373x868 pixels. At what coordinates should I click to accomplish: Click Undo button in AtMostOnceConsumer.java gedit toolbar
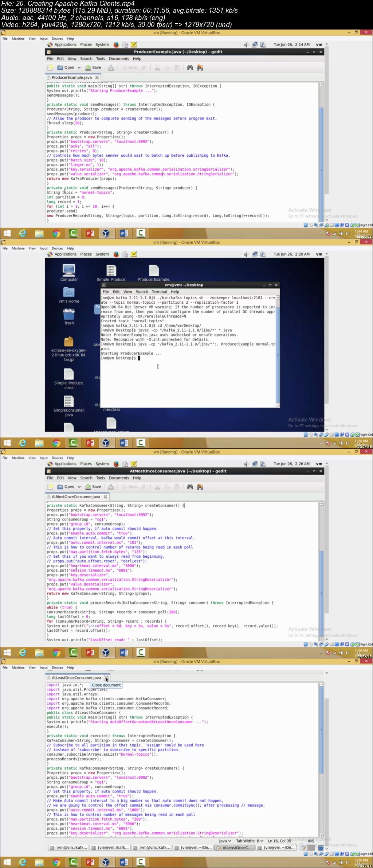[x=130, y=487]
